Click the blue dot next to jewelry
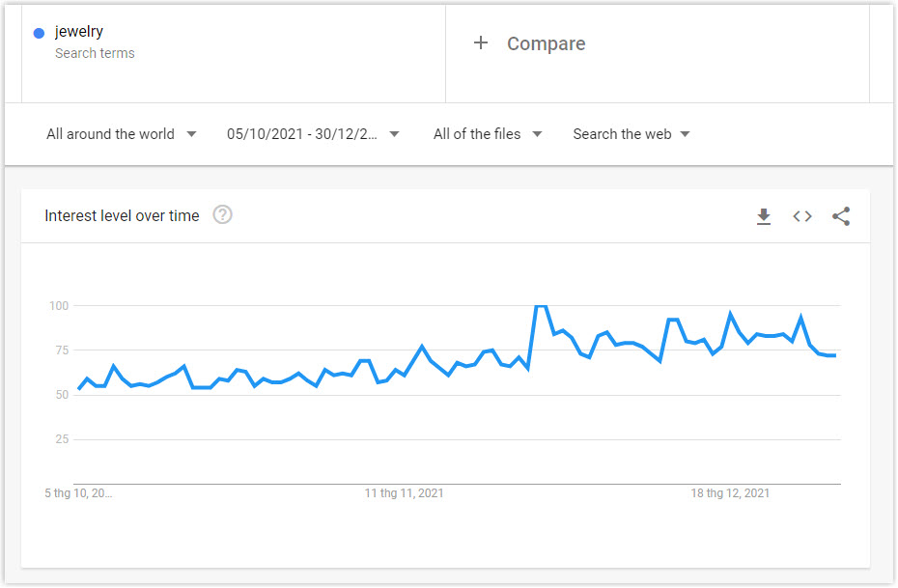 (x=39, y=33)
